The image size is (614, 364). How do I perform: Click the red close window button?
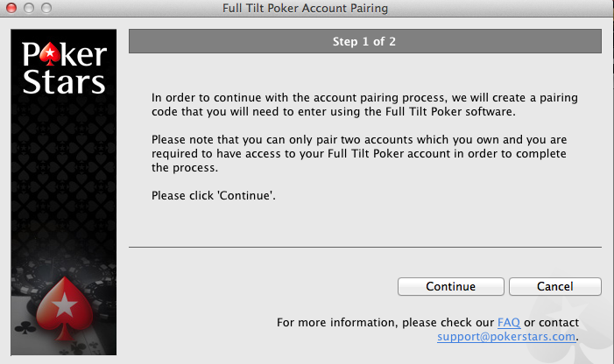click(11, 8)
